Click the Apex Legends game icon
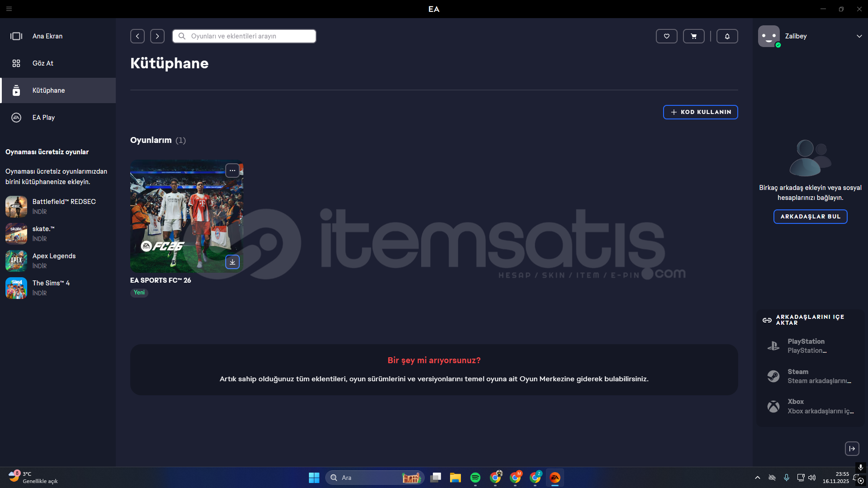The width and height of the screenshot is (868, 488). [16, 261]
